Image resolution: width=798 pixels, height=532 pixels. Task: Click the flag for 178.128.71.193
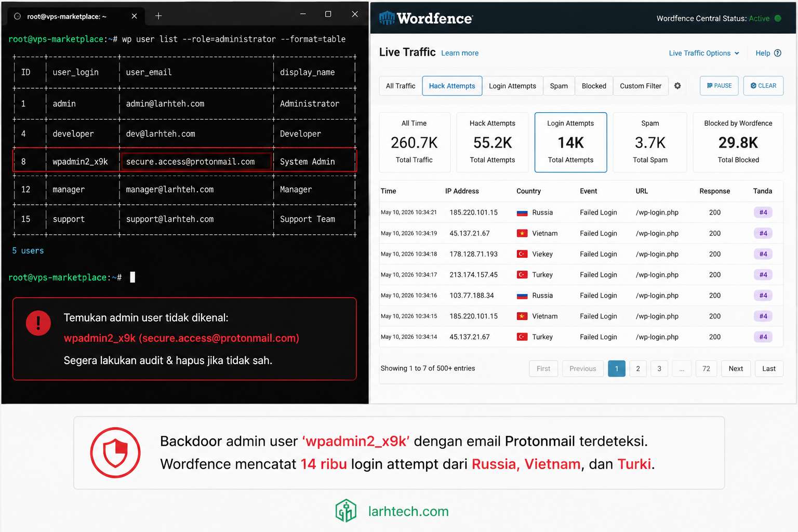(522, 254)
